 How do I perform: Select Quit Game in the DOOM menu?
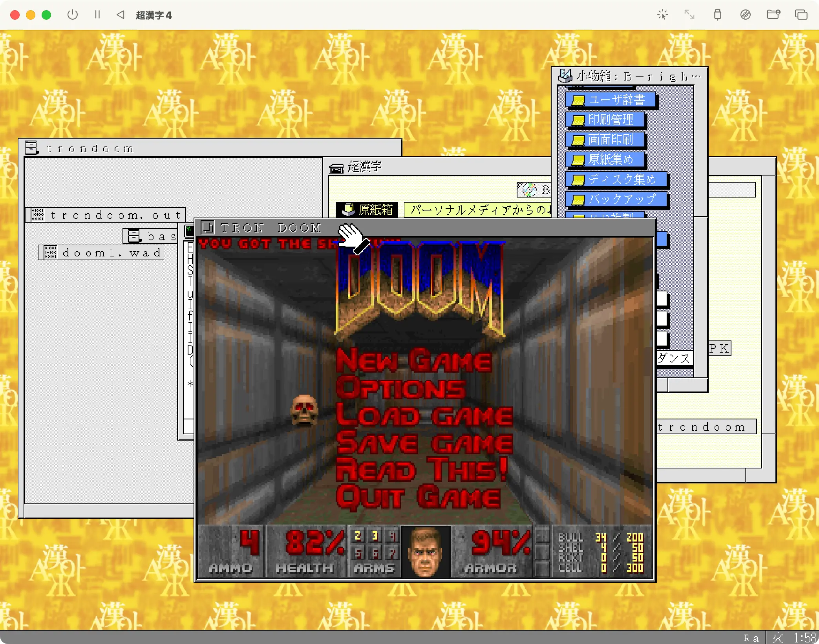pos(419,497)
